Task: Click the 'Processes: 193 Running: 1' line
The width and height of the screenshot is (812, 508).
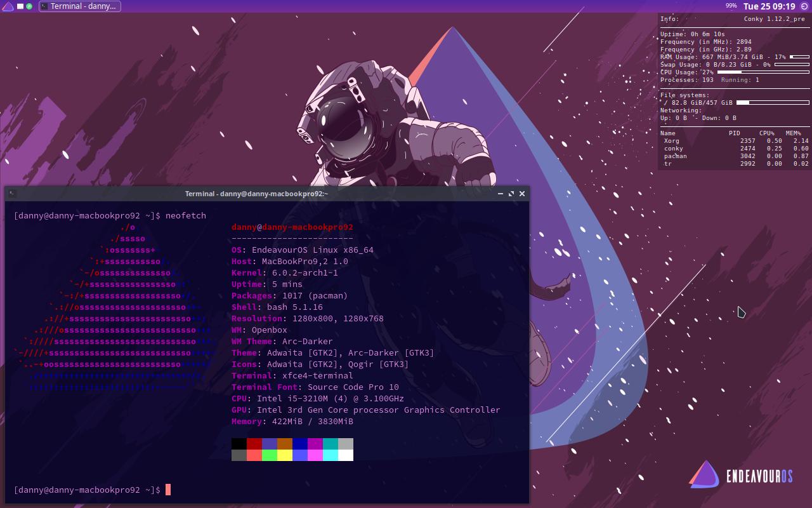Action: [709, 80]
